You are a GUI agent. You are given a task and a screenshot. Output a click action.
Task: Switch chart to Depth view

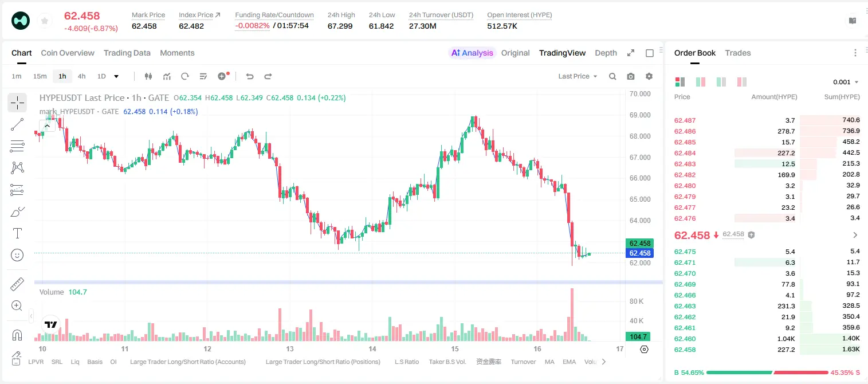[x=606, y=53]
